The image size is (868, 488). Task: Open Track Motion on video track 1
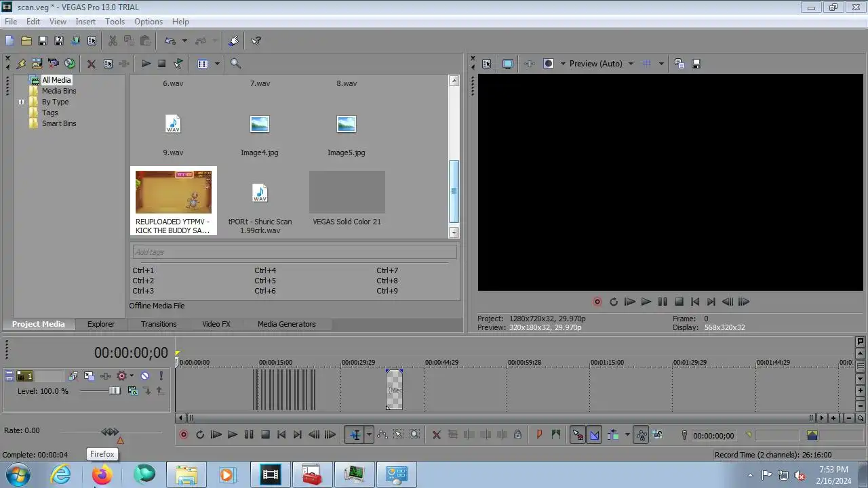click(90, 376)
